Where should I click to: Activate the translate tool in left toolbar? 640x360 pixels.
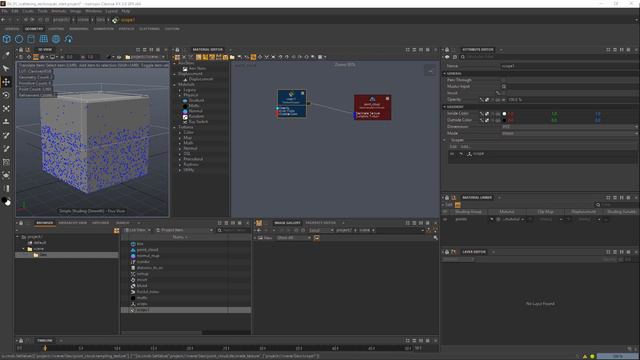6,82
